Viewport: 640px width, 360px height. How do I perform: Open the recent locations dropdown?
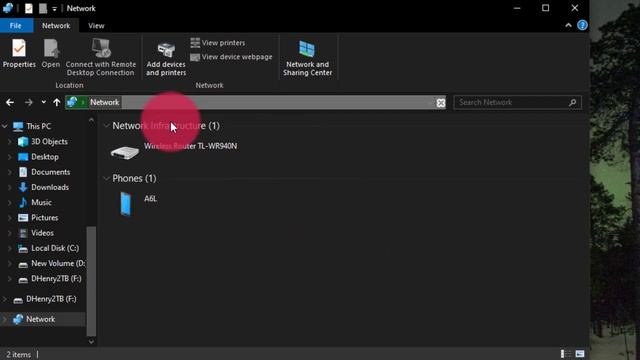click(x=43, y=102)
